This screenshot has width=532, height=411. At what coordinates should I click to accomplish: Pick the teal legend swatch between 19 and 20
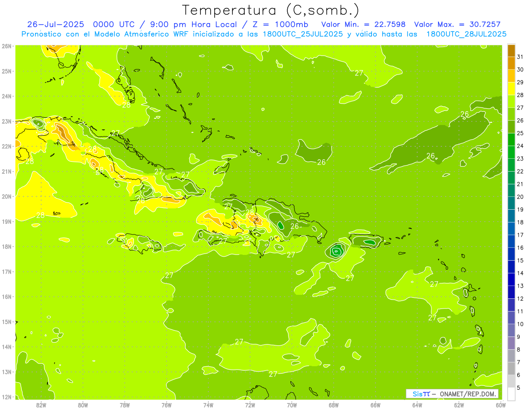pos(511,203)
